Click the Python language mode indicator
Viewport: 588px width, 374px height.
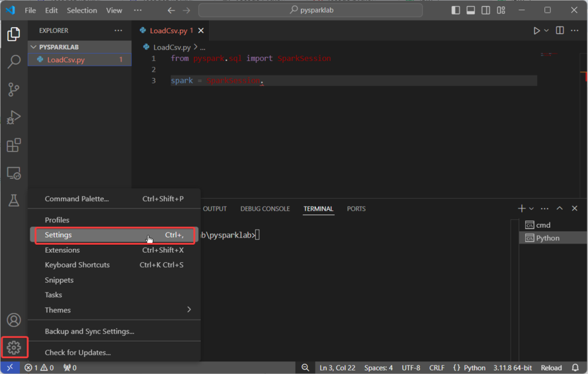469,367
